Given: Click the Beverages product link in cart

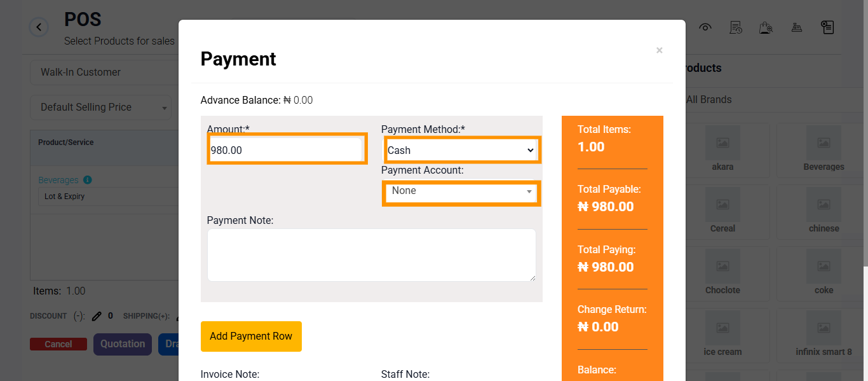Looking at the screenshot, I should (58, 180).
